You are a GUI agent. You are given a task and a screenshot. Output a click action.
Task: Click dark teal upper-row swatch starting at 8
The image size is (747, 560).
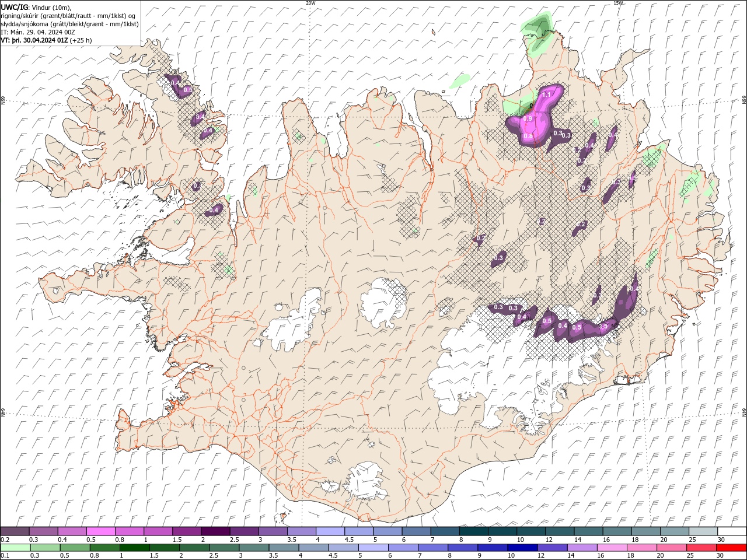473,531
